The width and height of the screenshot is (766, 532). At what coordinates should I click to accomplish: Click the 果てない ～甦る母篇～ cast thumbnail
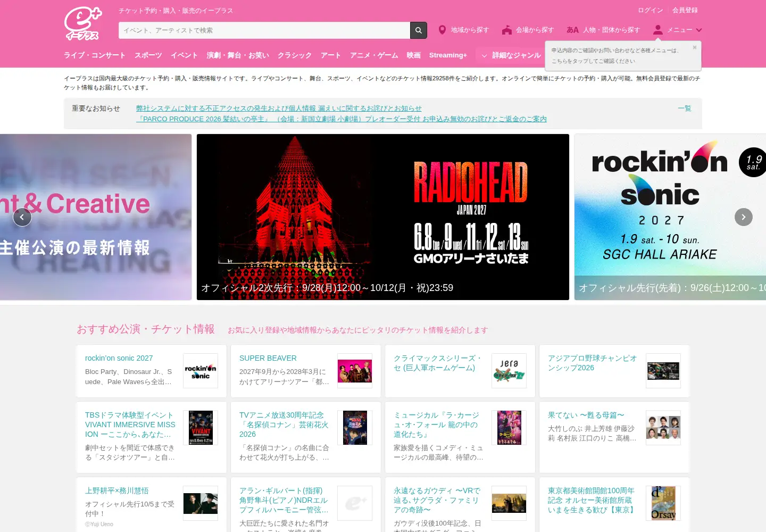point(663,428)
